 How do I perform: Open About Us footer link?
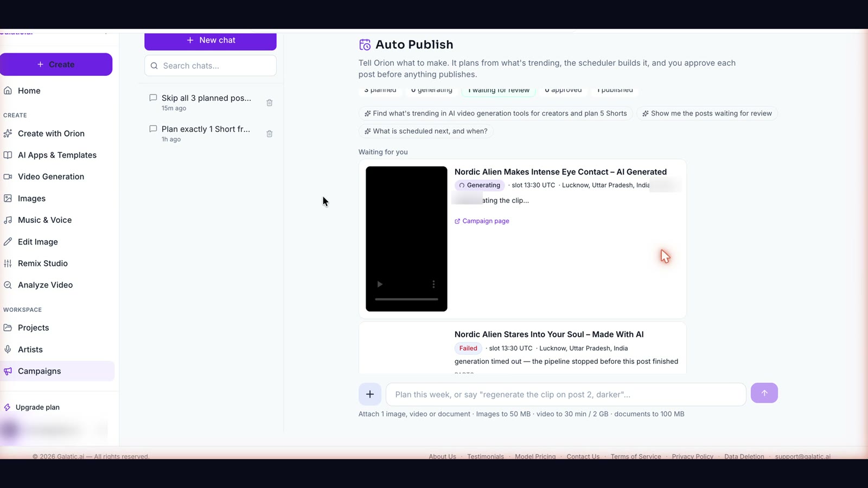click(442, 456)
